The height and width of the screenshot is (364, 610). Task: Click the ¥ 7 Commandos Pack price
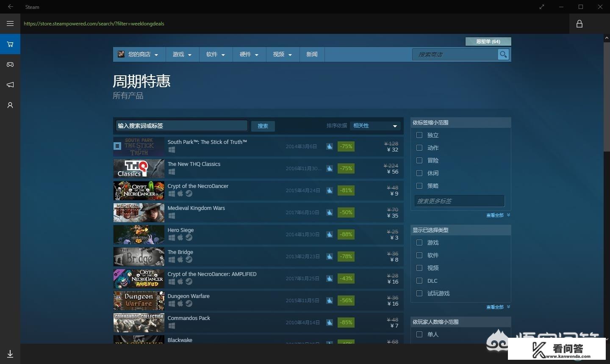(394, 325)
